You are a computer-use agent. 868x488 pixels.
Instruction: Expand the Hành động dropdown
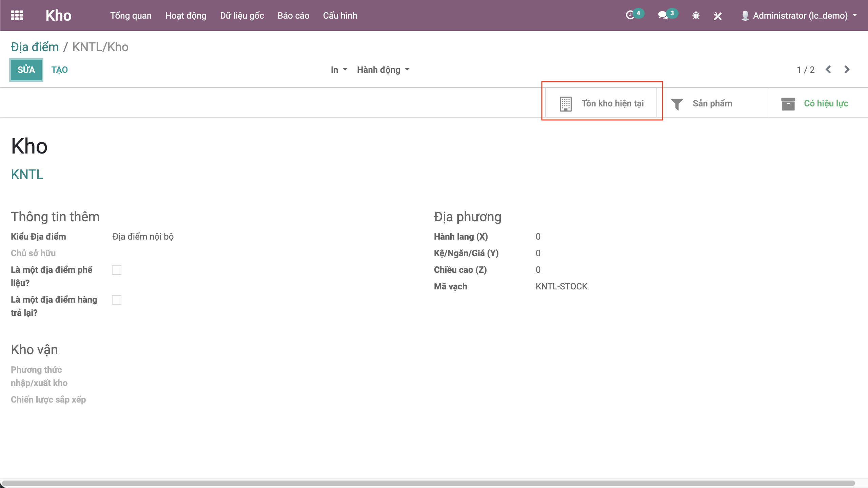pos(383,70)
